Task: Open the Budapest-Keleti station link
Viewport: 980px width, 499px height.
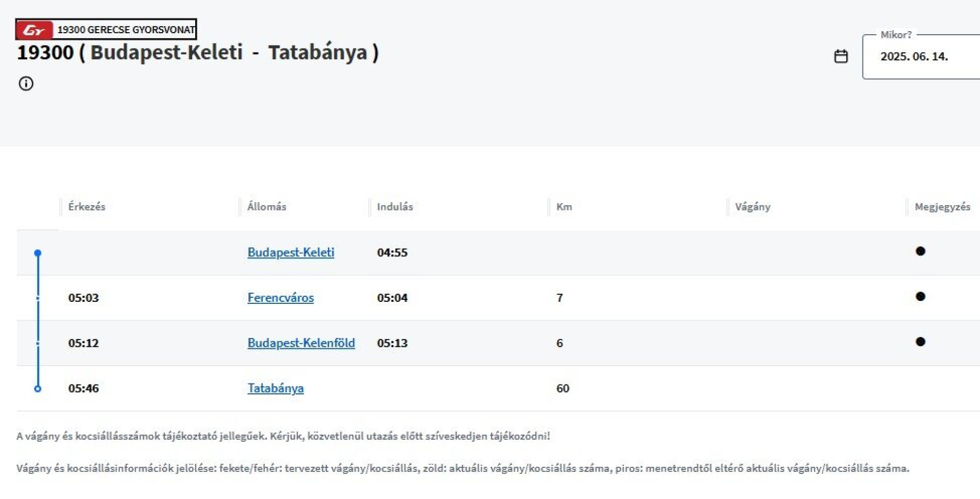Action: pos(291,252)
